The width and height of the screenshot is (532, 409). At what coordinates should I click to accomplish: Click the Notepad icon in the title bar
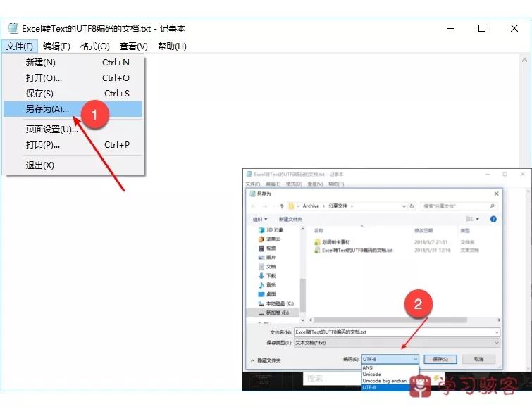[13, 28]
